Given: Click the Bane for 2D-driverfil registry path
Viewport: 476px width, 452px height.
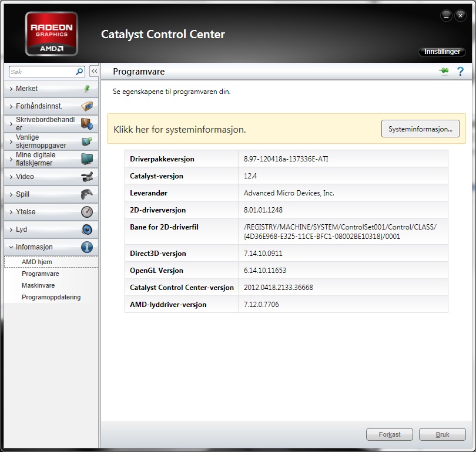Looking at the screenshot, I should point(340,232).
